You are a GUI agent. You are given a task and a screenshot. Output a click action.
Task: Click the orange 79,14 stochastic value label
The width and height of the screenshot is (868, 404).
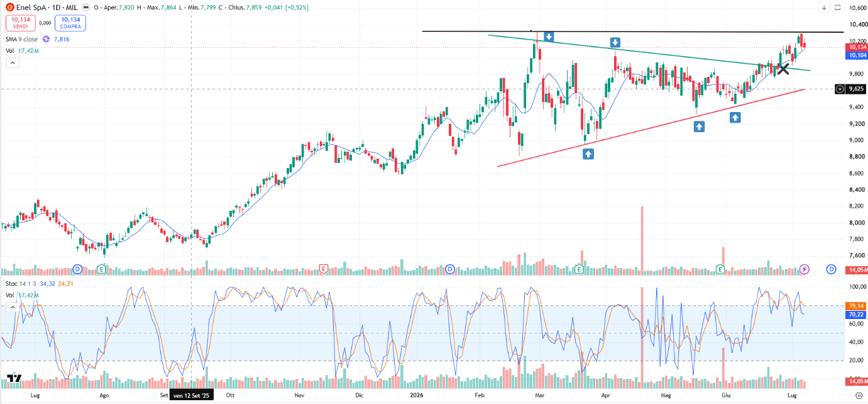pyautogui.click(x=856, y=305)
